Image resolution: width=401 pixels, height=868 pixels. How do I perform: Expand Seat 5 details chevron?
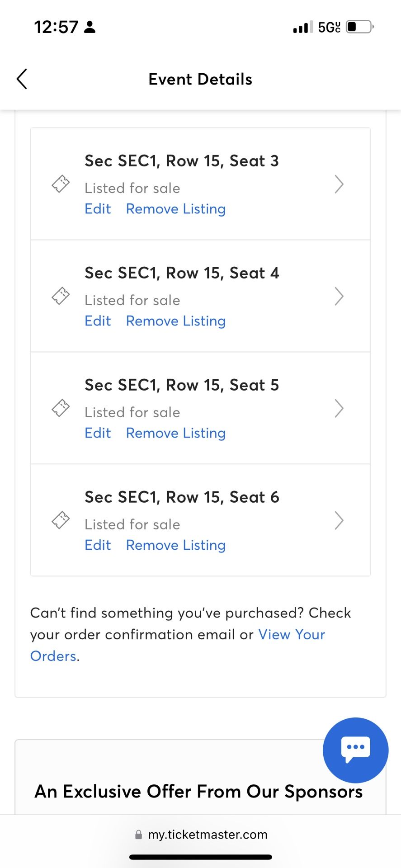339,408
